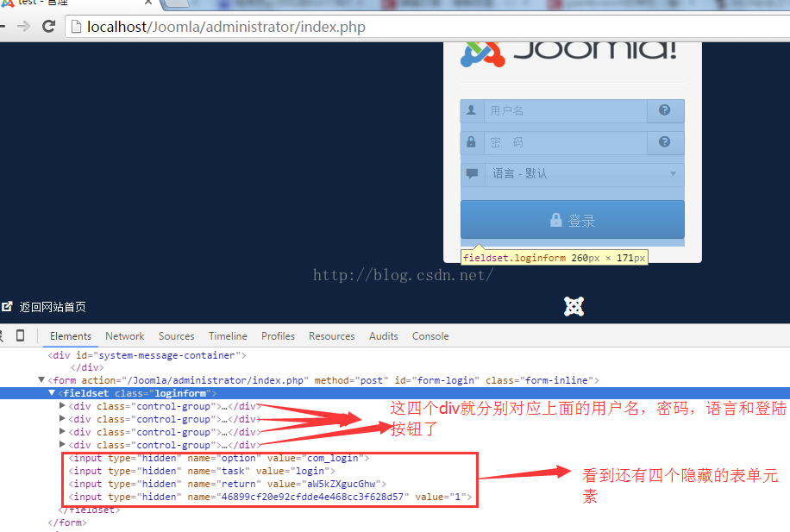Select the closing </form> tag line
The height and width of the screenshot is (532, 790).
pos(67,523)
